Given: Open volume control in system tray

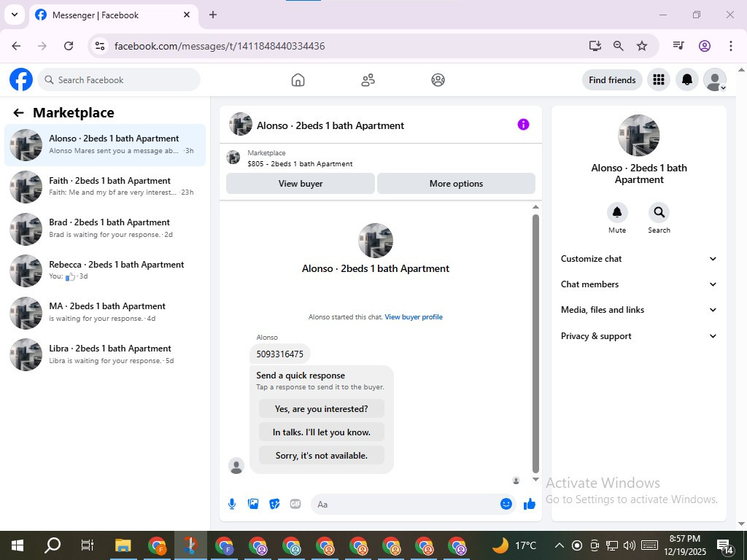Looking at the screenshot, I should tap(630, 545).
